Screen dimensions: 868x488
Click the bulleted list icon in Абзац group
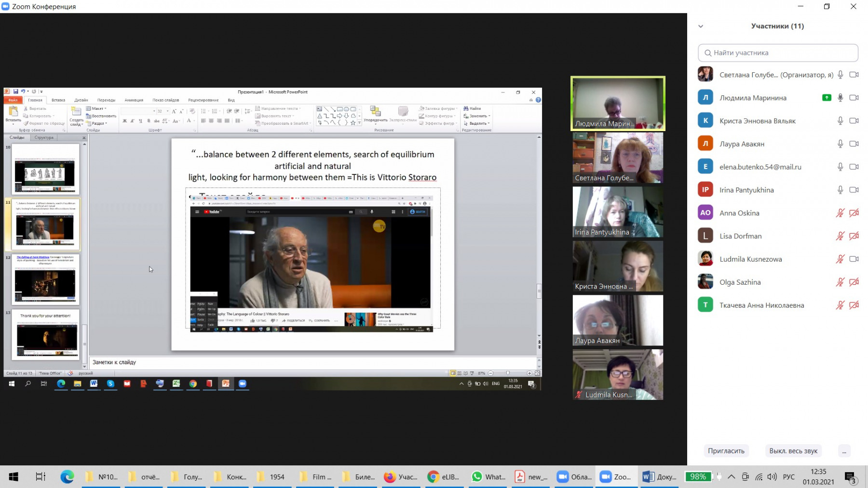click(203, 111)
